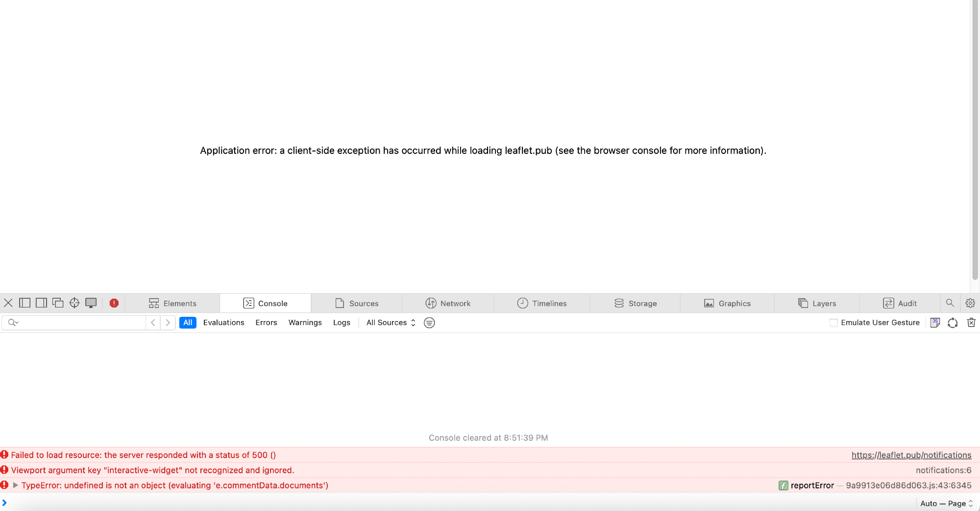Open Auto — Page context selector

(946, 504)
